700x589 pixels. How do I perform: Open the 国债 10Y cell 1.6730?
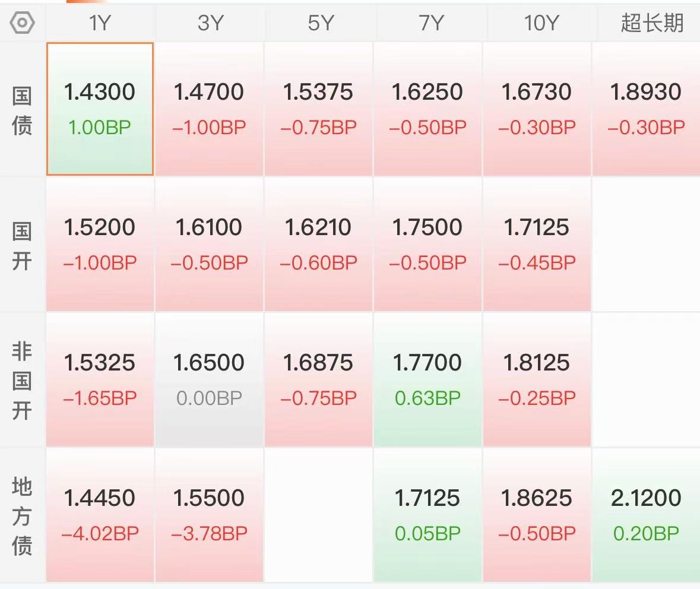[x=537, y=109]
